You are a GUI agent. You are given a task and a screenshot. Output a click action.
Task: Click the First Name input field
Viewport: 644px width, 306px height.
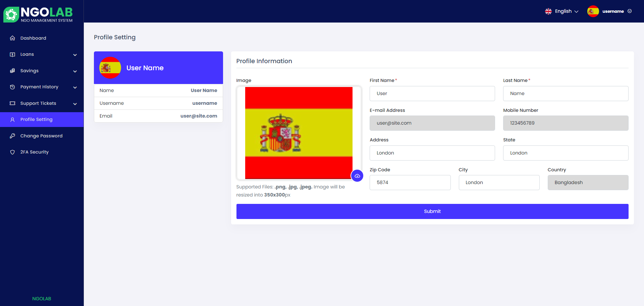click(x=432, y=93)
